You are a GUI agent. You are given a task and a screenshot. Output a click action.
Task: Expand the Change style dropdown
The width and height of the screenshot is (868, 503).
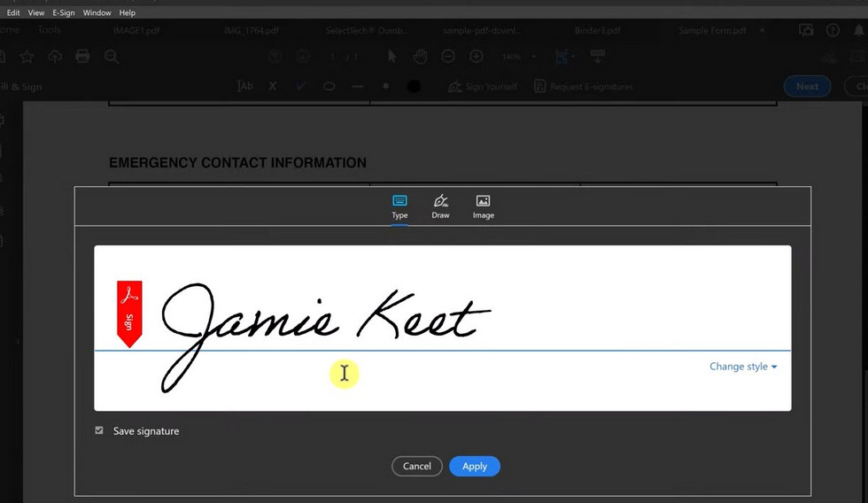click(x=743, y=367)
